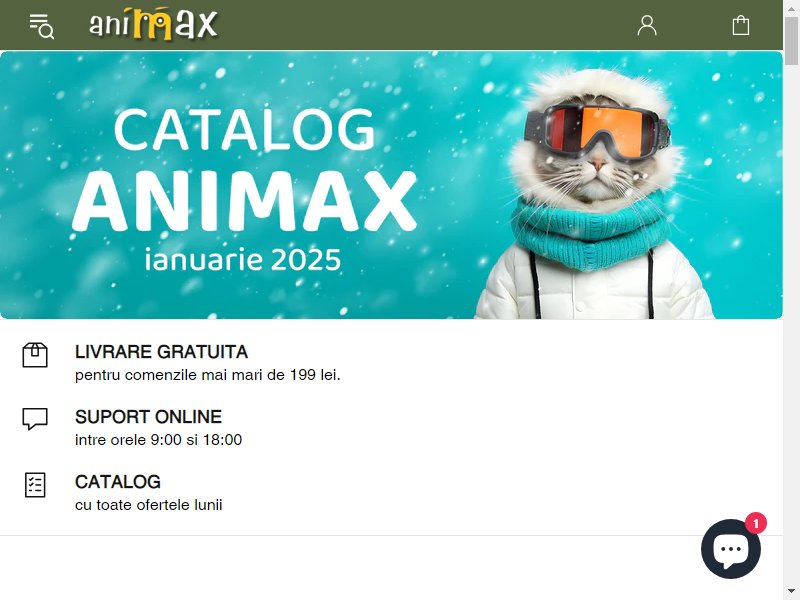This screenshot has width=800, height=600.
Task: Click the scrollbar down arrow
Action: (791, 592)
